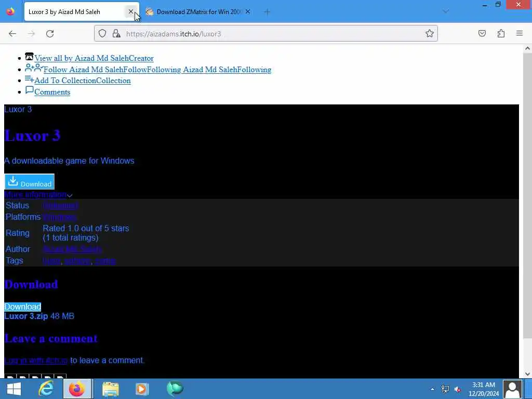Viewport: 532px width, 399px height.
Task: Click the Firefox taskbar icon
Action: pos(77,389)
